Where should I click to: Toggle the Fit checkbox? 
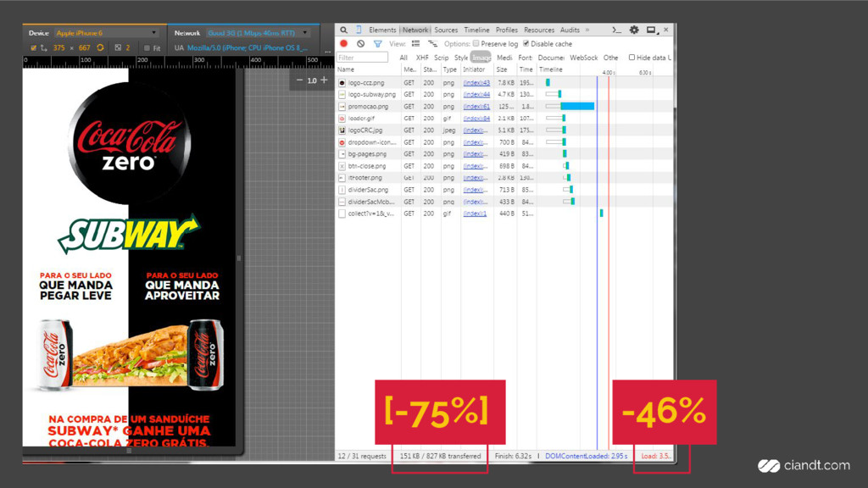coord(147,48)
